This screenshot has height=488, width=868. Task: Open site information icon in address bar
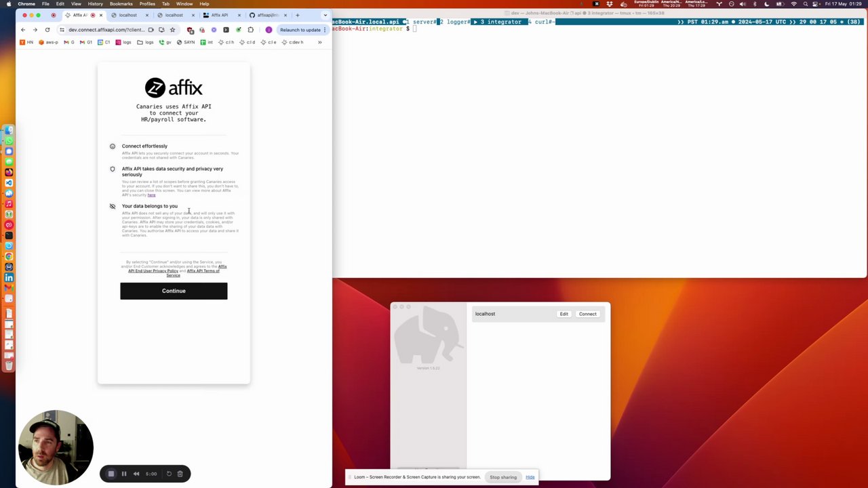(x=62, y=30)
